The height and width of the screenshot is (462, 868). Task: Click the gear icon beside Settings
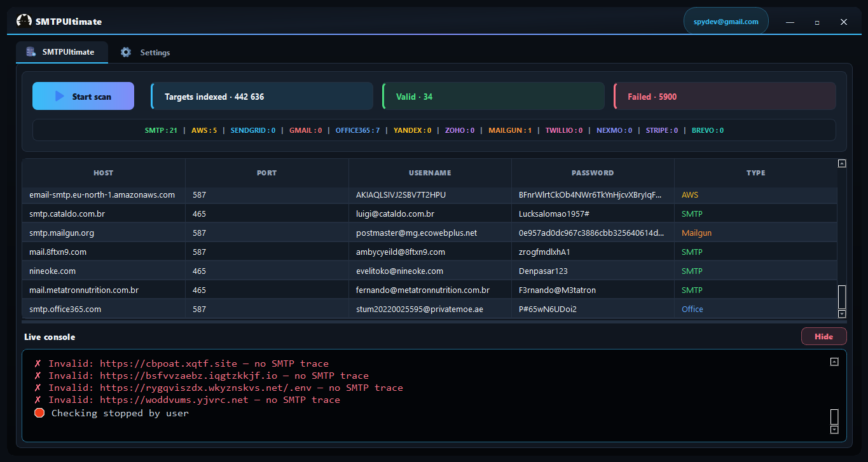126,52
